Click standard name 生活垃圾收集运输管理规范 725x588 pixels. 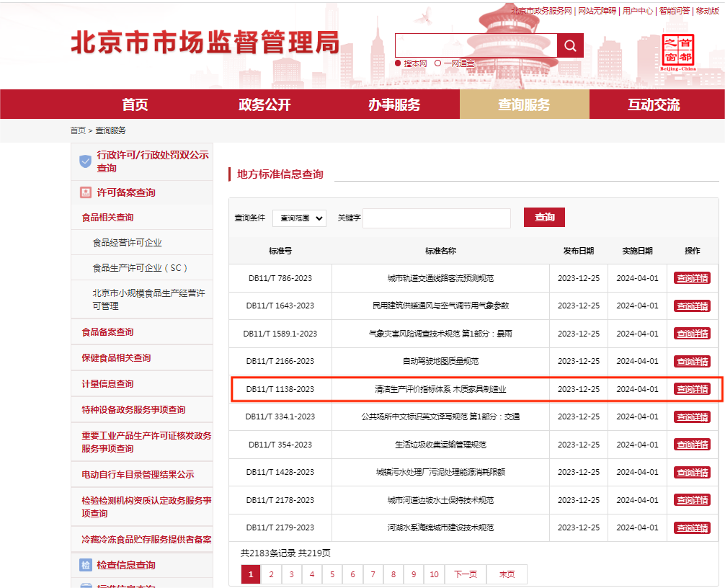tap(440, 445)
